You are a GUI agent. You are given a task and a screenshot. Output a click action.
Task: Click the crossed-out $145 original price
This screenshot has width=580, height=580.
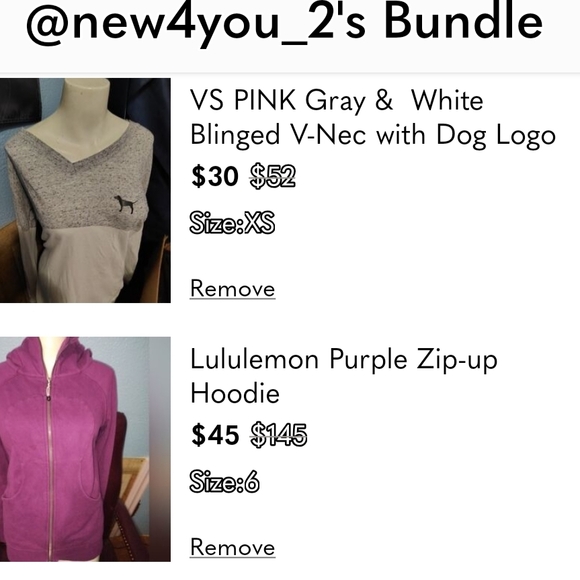pyautogui.click(x=279, y=435)
